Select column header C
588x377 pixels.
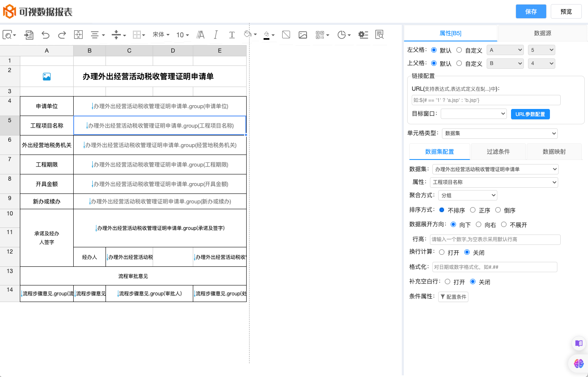(129, 51)
